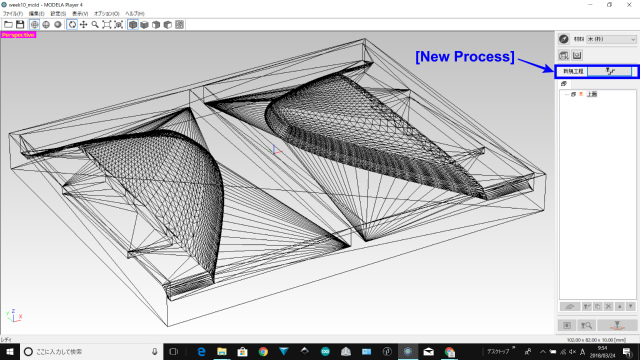Click the Windows search box in the taskbar

pyautogui.click(x=91, y=351)
